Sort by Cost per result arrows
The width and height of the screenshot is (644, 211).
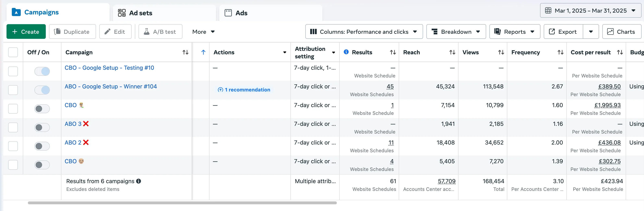tap(620, 52)
